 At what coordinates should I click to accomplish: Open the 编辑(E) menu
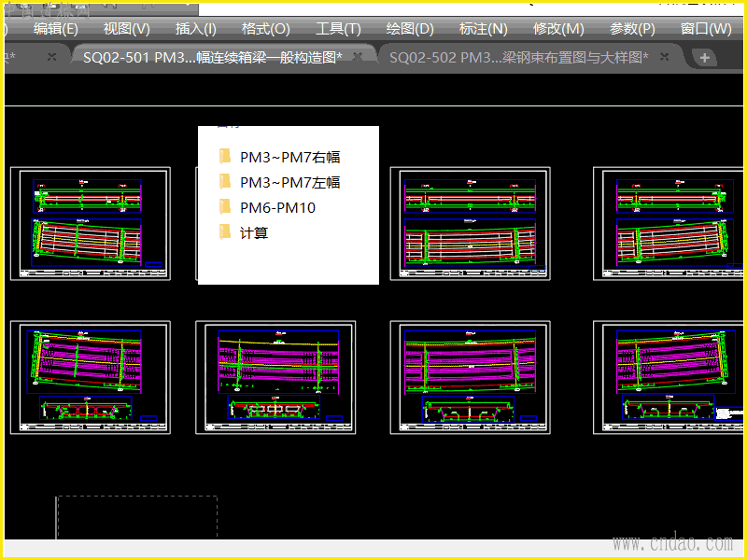pos(56,29)
